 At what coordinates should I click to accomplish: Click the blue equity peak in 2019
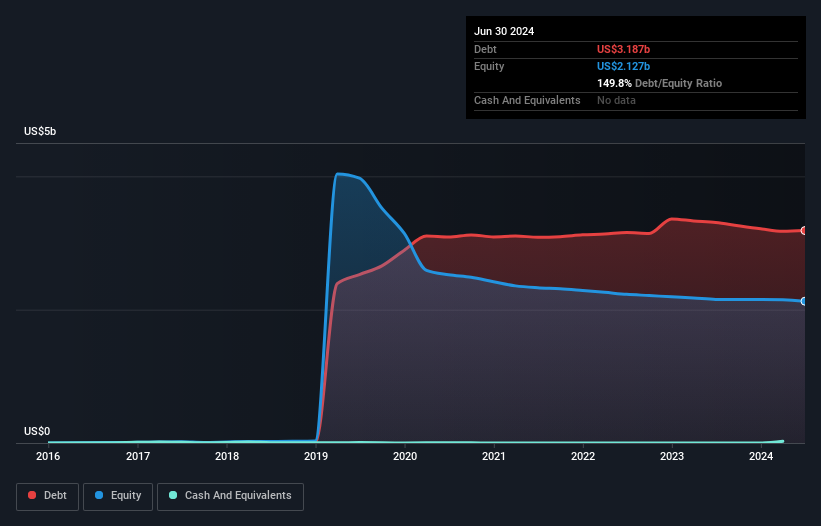[339, 174]
